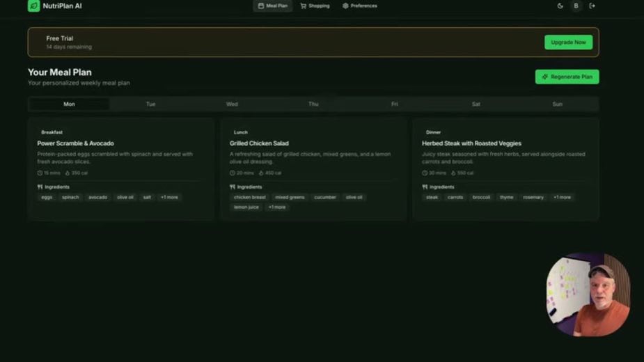
Task: Click breakfast clock icon 15 mins
Action: [x=40, y=173]
